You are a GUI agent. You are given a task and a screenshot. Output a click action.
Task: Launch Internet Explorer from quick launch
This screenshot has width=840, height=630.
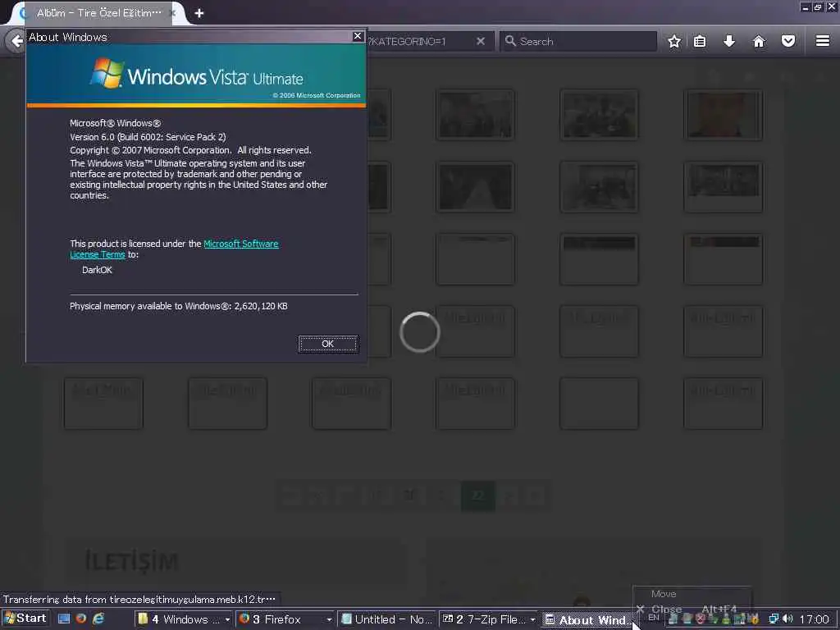point(98,619)
